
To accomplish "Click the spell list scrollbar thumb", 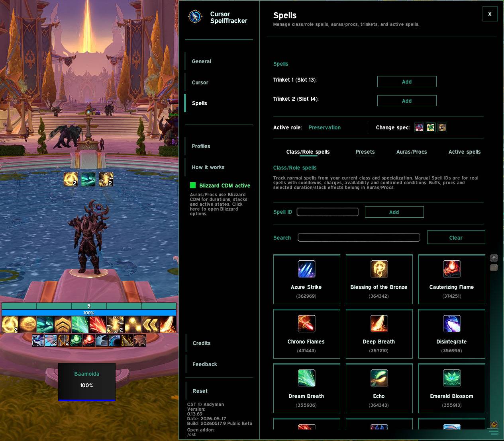I will (494, 268).
